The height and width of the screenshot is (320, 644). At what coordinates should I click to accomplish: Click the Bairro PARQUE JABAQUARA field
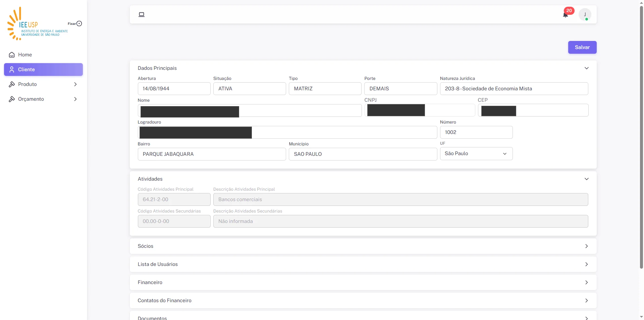(x=212, y=154)
